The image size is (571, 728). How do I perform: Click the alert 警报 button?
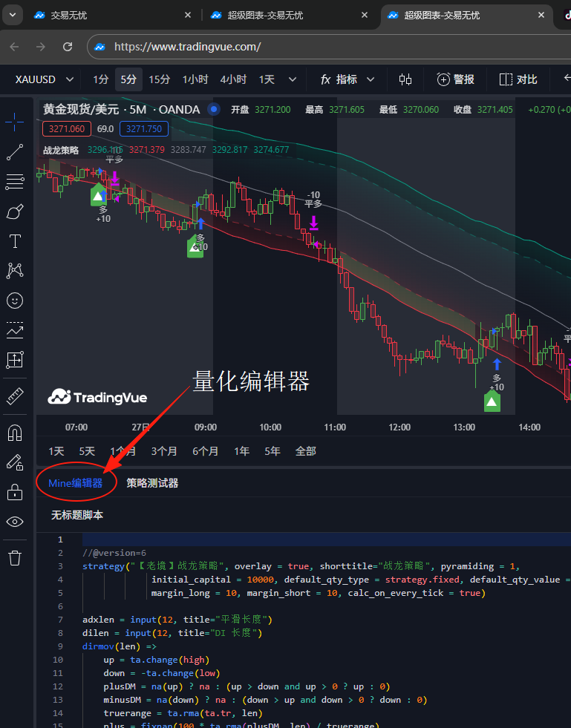(x=455, y=79)
